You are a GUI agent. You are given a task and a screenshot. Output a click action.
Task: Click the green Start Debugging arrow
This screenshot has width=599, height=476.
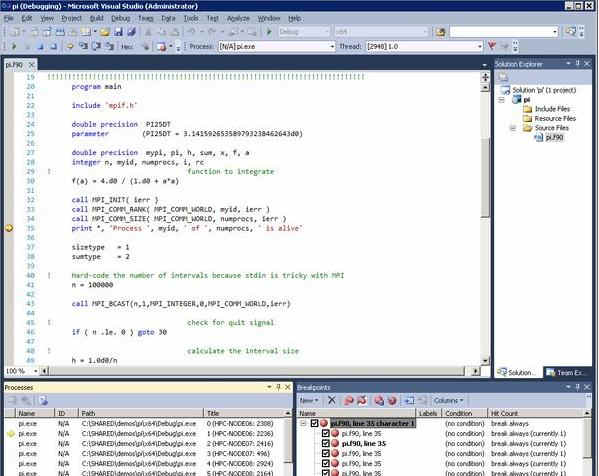(269, 32)
